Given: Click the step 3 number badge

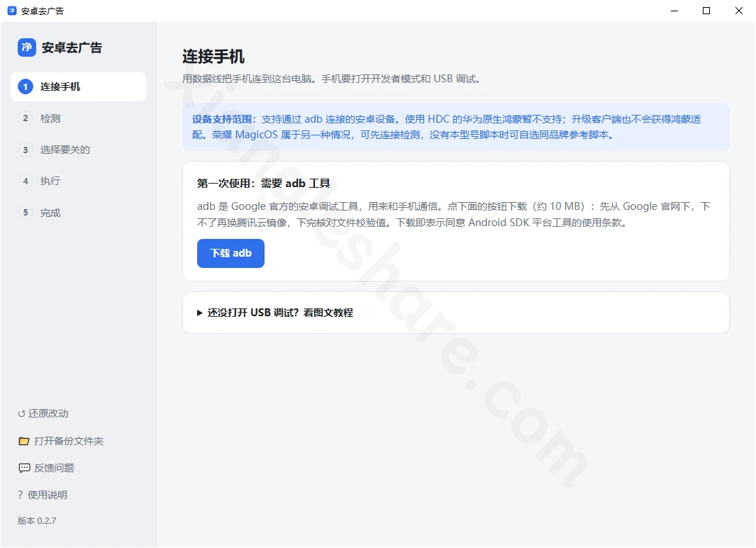Looking at the screenshot, I should pyautogui.click(x=26, y=150).
